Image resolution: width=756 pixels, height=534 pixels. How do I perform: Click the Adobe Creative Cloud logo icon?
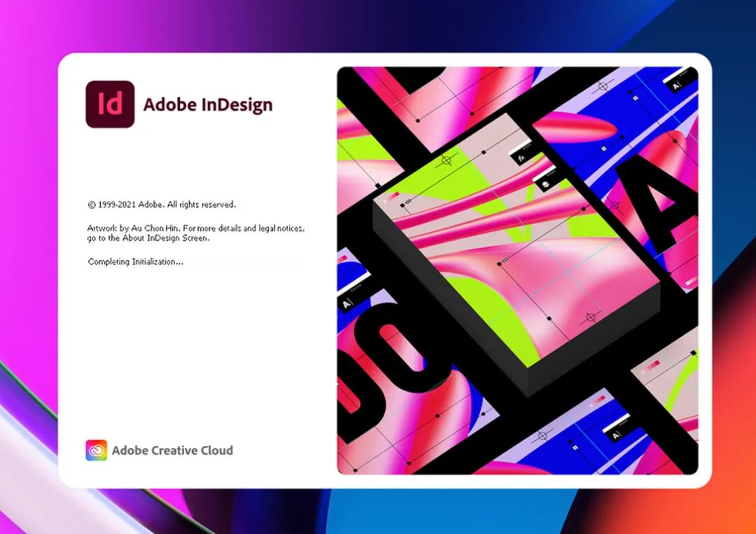pos(97,450)
